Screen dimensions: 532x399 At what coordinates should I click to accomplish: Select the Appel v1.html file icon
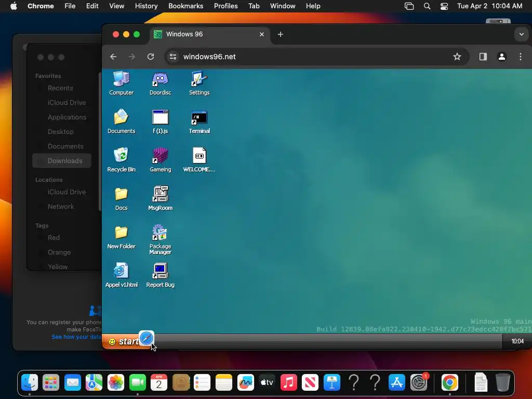pyautogui.click(x=121, y=275)
